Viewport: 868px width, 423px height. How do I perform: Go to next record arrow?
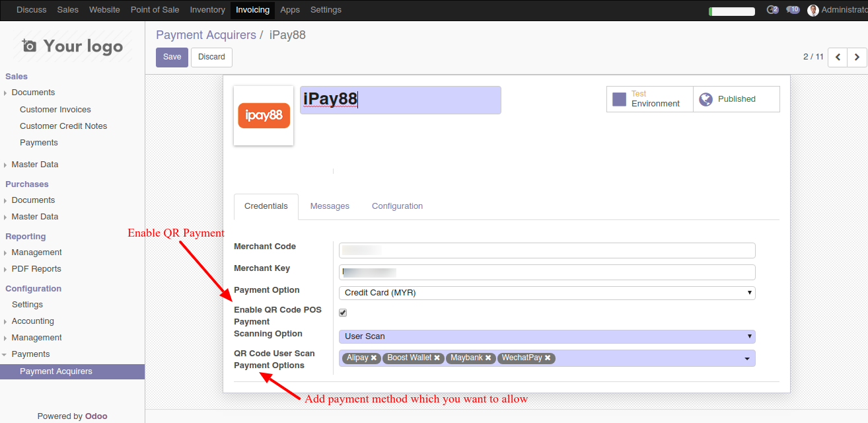857,57
